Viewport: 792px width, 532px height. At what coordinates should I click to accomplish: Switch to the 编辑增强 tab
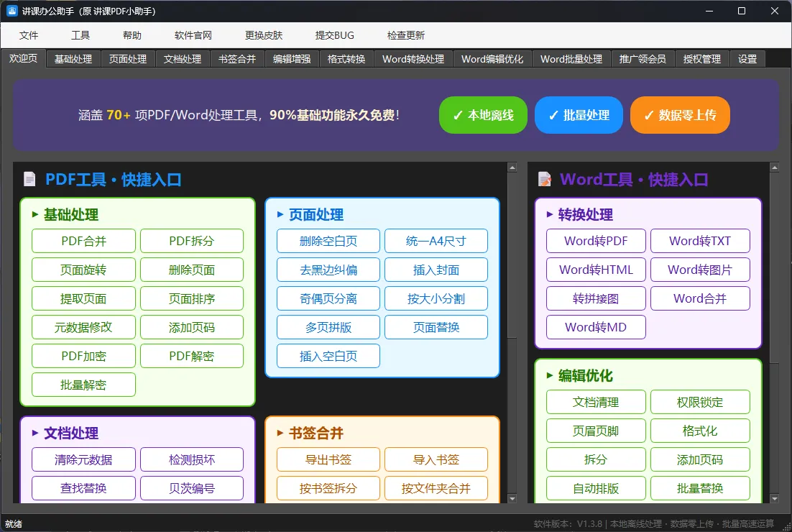click(x=292, y=59)
